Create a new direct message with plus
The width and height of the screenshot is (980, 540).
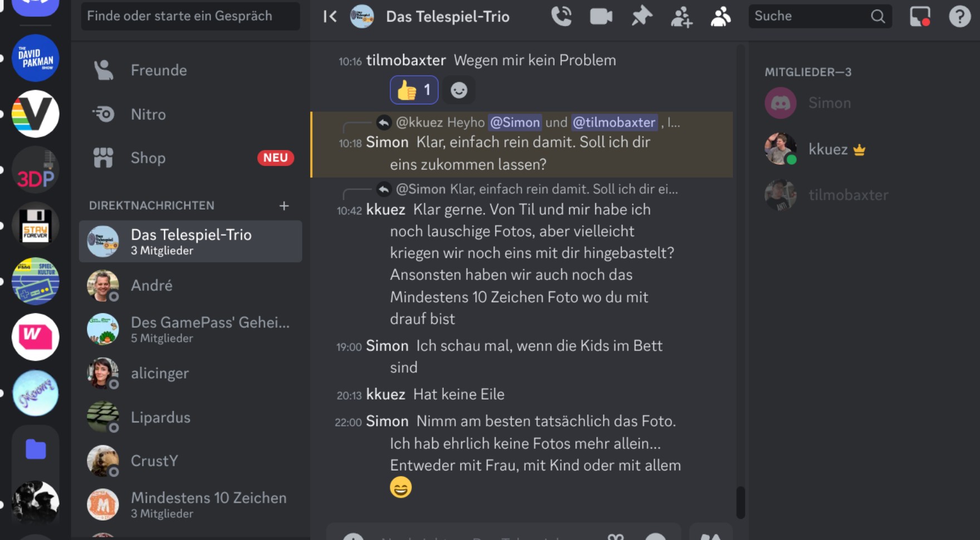tap(284, 206)
